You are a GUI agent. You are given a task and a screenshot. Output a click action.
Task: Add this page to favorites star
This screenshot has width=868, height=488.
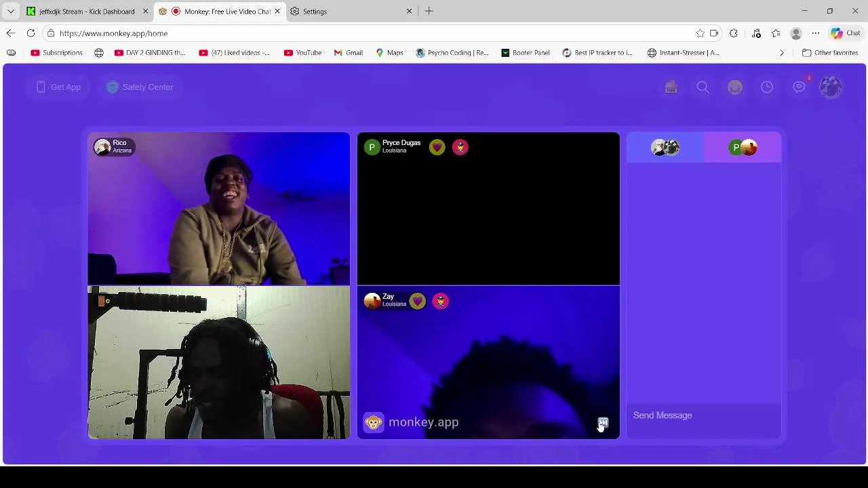tap(700, 33)
